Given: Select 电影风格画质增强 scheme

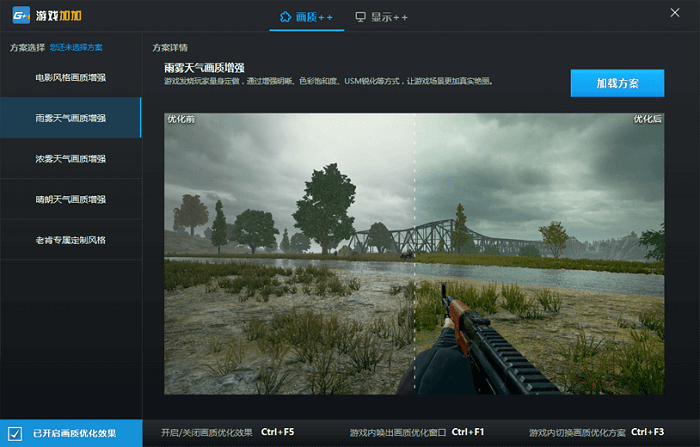Looking at the screenshot, I should point(71,78).
